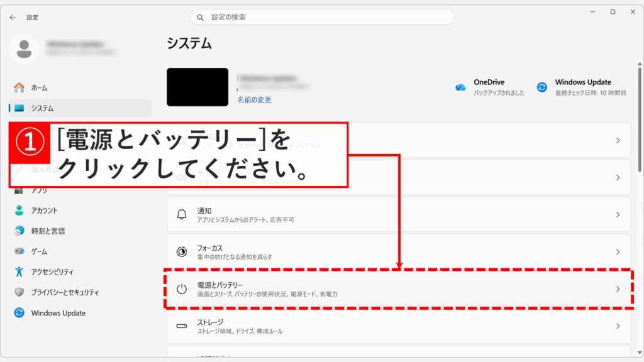The height and width of the screenshot is (362, 644).
Task: Click inside the 設定の検索 search field
Action: [321, 17]
